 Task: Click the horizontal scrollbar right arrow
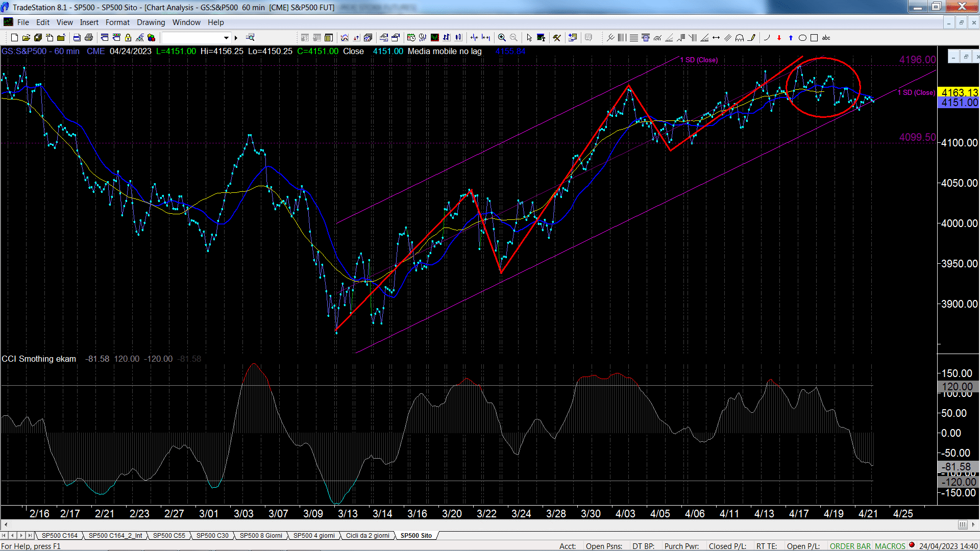[x=974, y=525]
